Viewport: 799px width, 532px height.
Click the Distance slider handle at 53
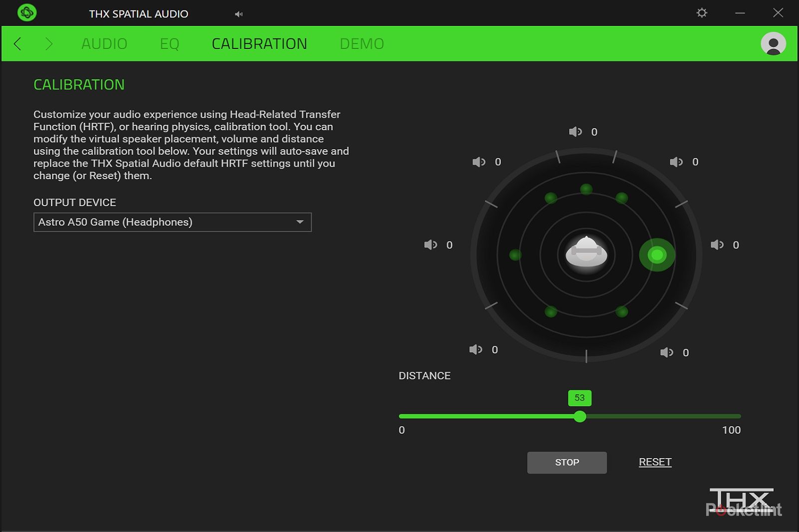click(580, 416)
